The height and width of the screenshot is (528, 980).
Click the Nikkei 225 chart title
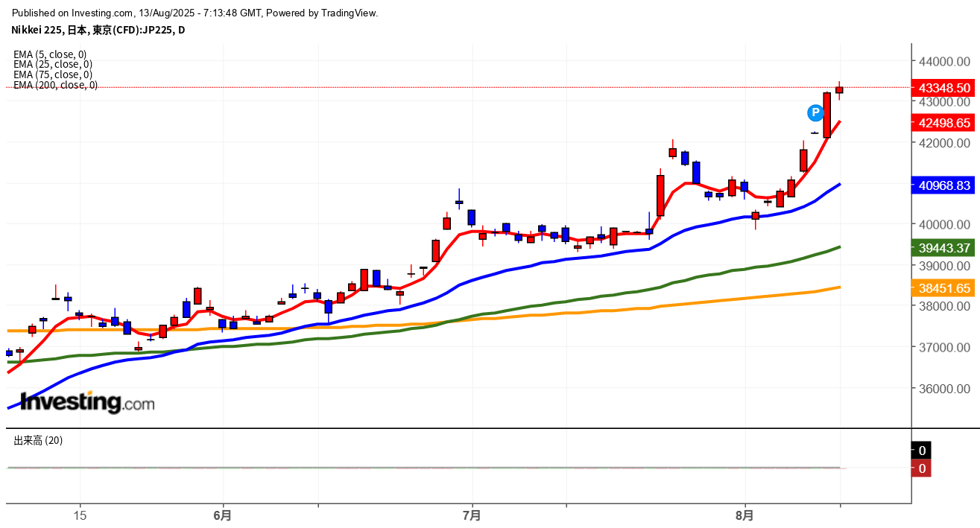(x=98, y=30)
